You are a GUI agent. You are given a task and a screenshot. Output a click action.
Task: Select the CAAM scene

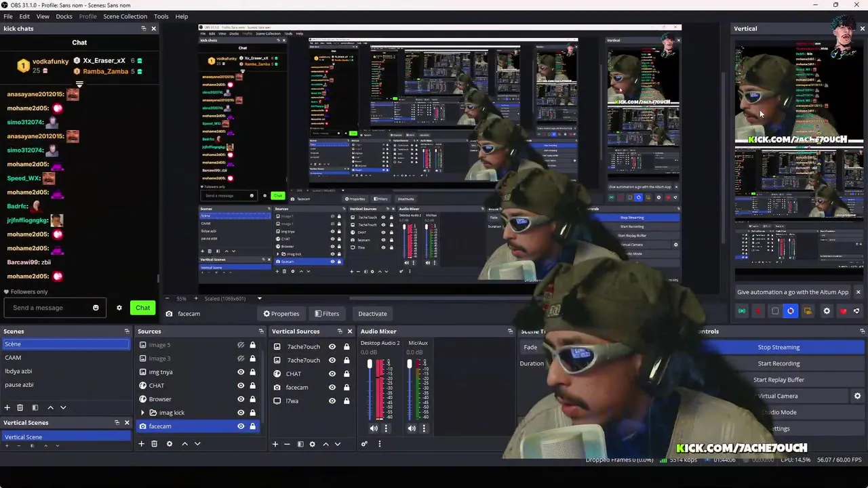65,358
